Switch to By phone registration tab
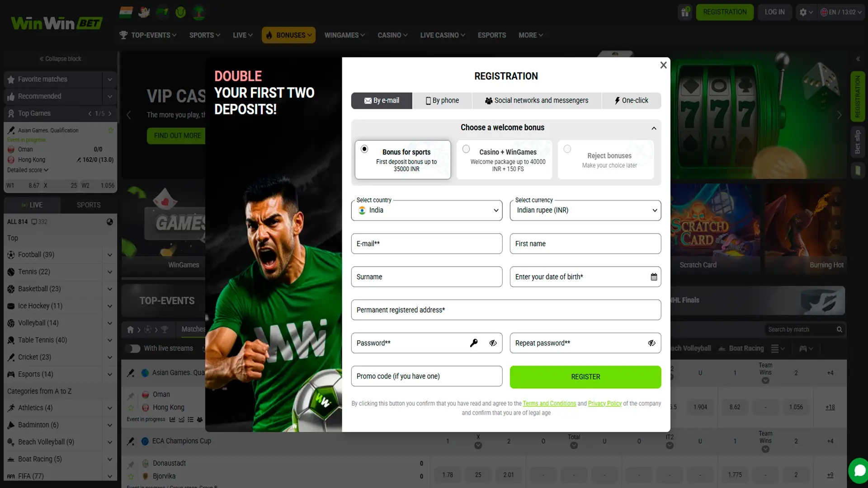 pos(442,100)
